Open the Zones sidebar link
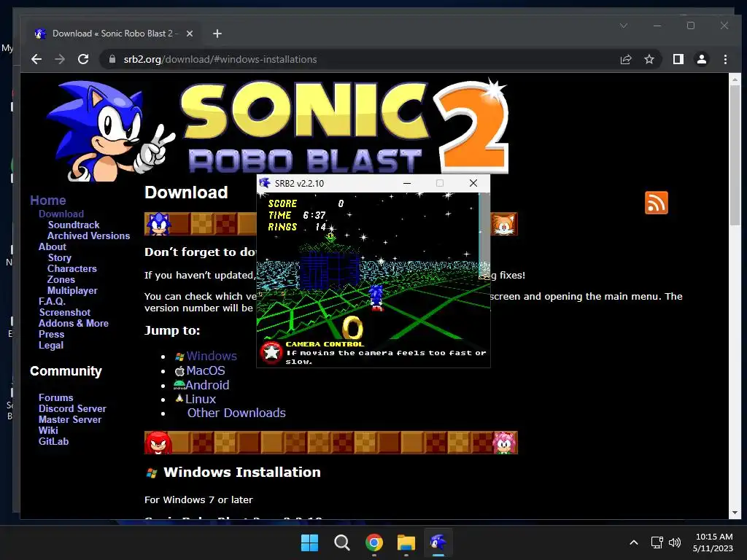 point(61,279)
